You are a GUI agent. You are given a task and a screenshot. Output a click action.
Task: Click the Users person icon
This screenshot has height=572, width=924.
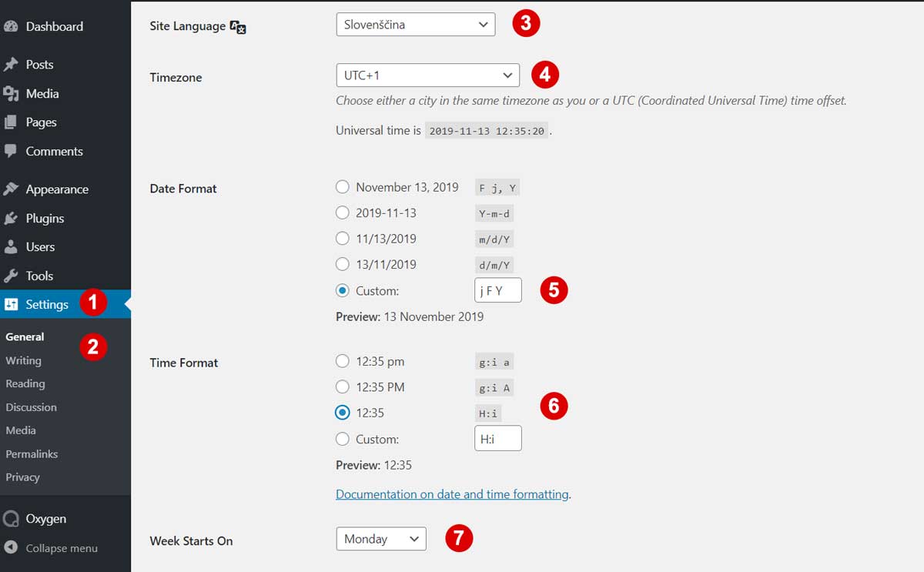(x=11, y=247)
